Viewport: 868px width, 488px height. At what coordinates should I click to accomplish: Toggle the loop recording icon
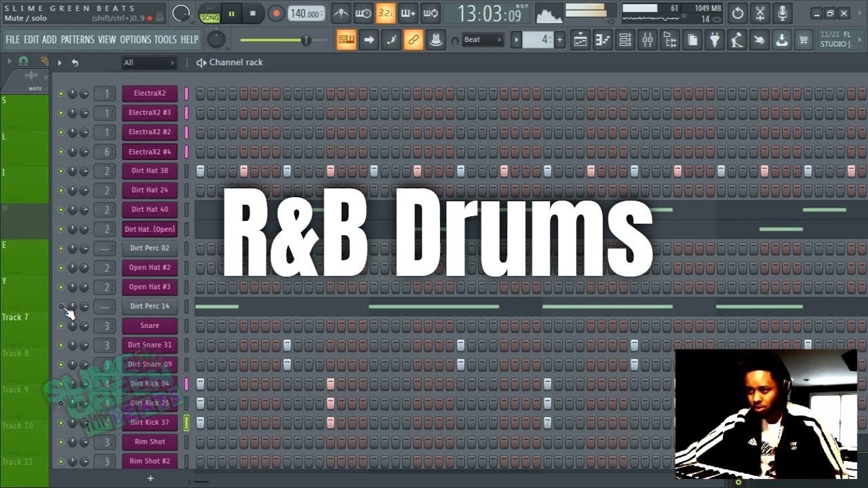coord(430,13)
